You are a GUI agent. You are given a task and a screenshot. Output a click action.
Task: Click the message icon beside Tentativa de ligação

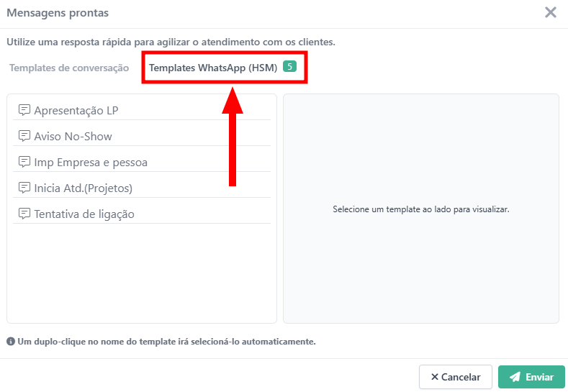click(x=24, y=214)
